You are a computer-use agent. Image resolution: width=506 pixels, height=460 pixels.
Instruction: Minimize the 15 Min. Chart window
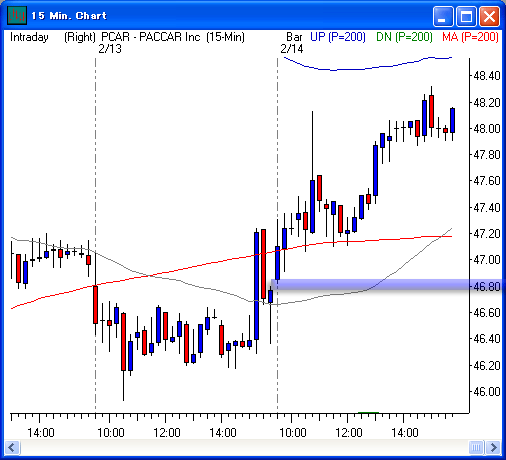point(442,16)
